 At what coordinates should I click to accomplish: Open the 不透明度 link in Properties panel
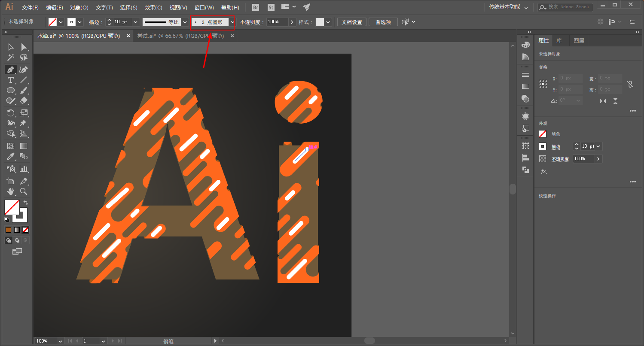point(560,159)
